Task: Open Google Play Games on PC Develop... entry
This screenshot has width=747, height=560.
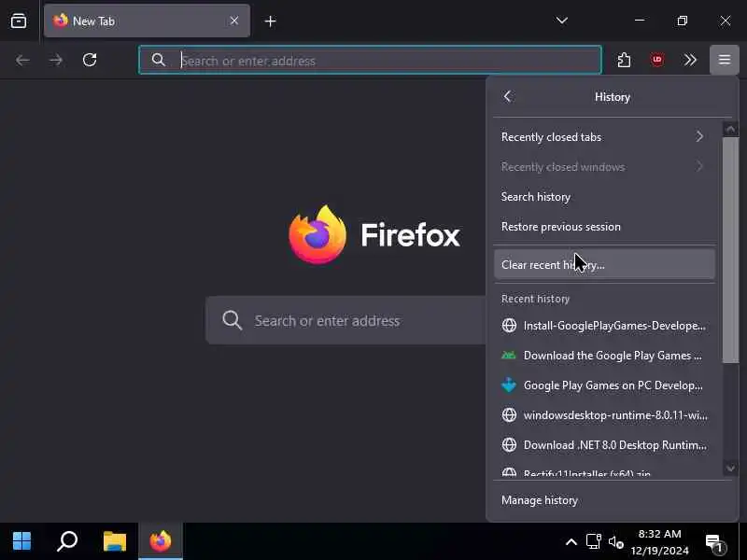Action: coord(604,385)
